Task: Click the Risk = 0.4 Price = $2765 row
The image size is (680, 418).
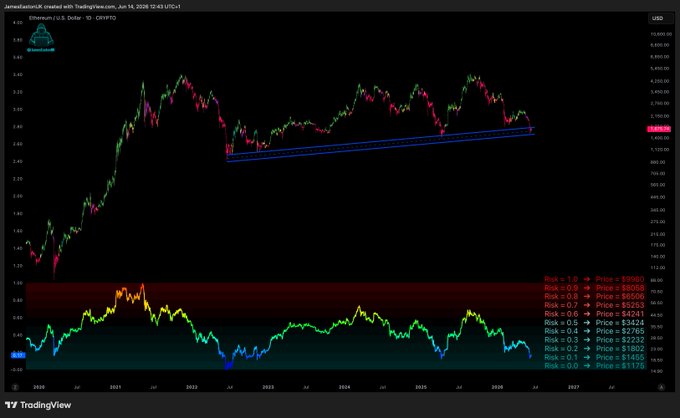Action: (x=594, y=331)
